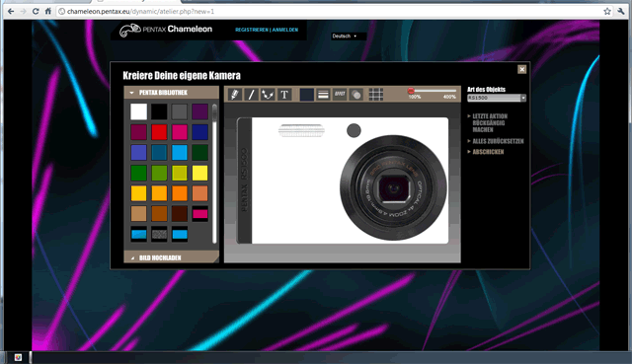Viewport: 632px width, 364px height.
Task: Select the straight line tool
Action: pos(251,95)
